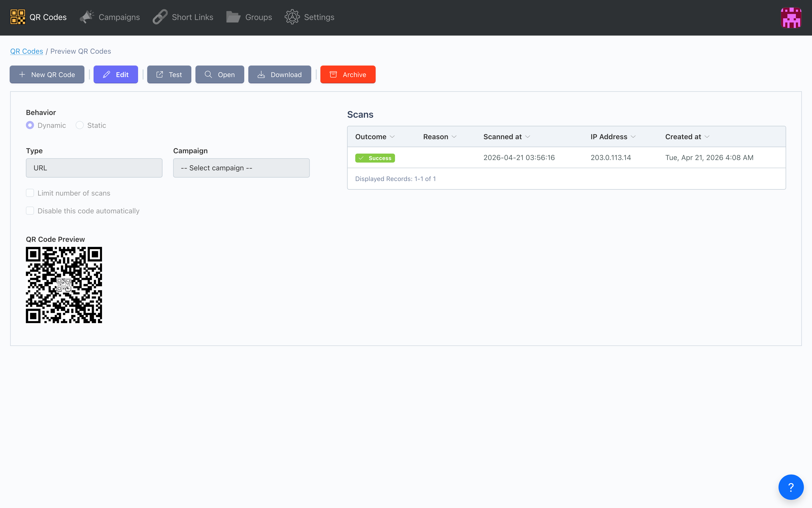
Task: Click IP address 203.0.113.14
Action: [611, 158]
